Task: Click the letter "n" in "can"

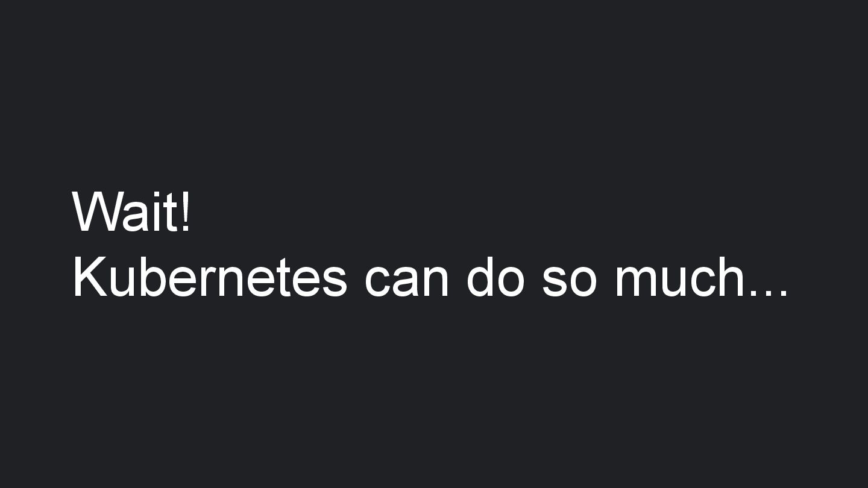Action: coord(436,281)
